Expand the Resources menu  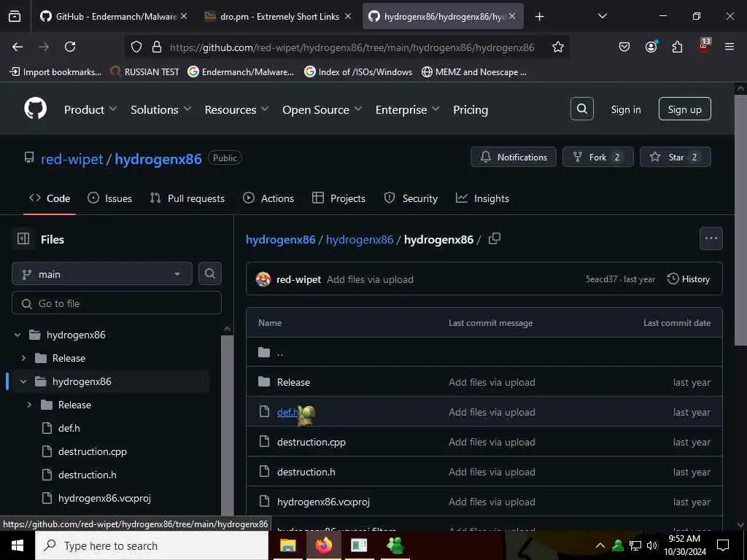tap(237, 109)
